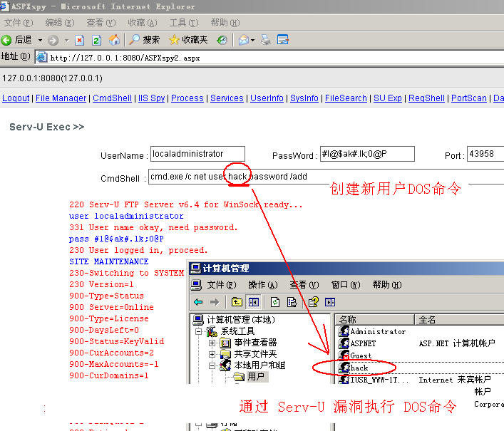This screenshot has width=504, height=431.
Task: Expand the 共享文件夹 tree node
Action: tap(212, 355)
